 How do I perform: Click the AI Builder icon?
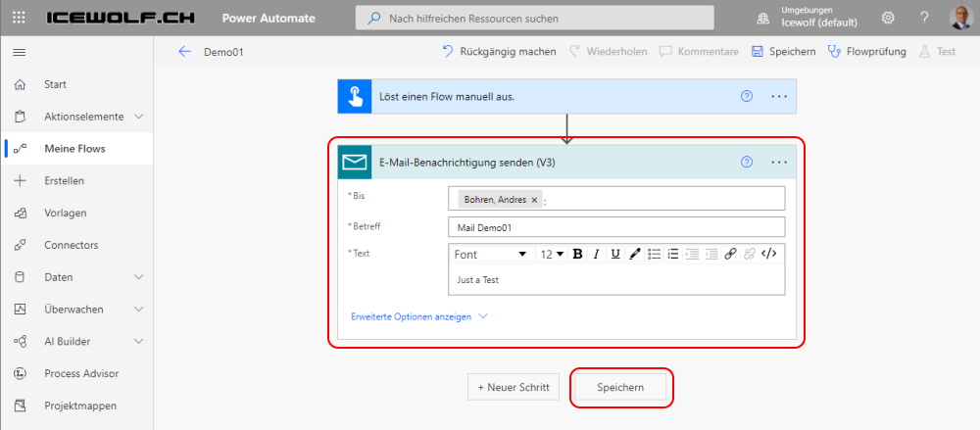click(20, 341)
